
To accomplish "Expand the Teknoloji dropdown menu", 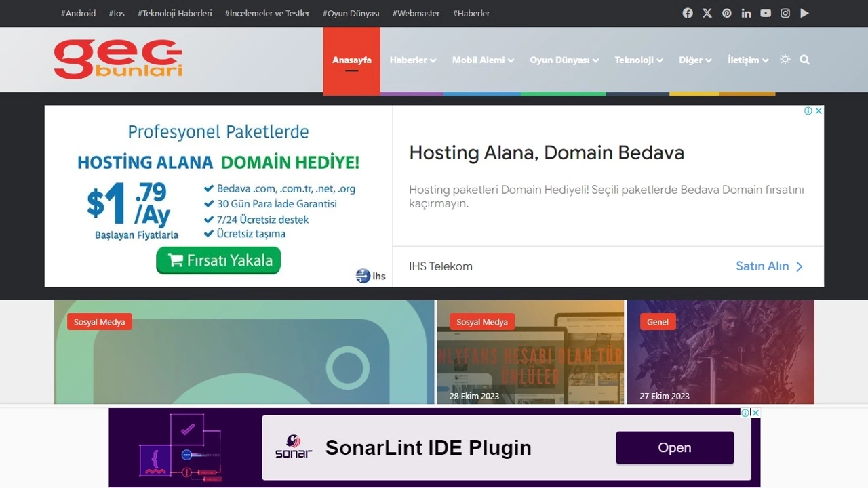I will pos(639,60).
